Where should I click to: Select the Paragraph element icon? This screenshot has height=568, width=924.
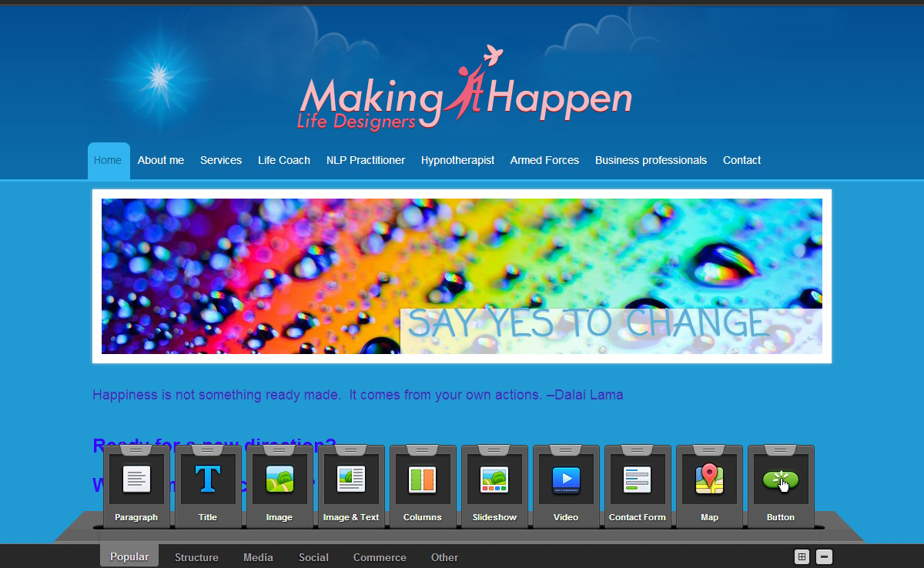pyautogui.click(x=136, y=480)
